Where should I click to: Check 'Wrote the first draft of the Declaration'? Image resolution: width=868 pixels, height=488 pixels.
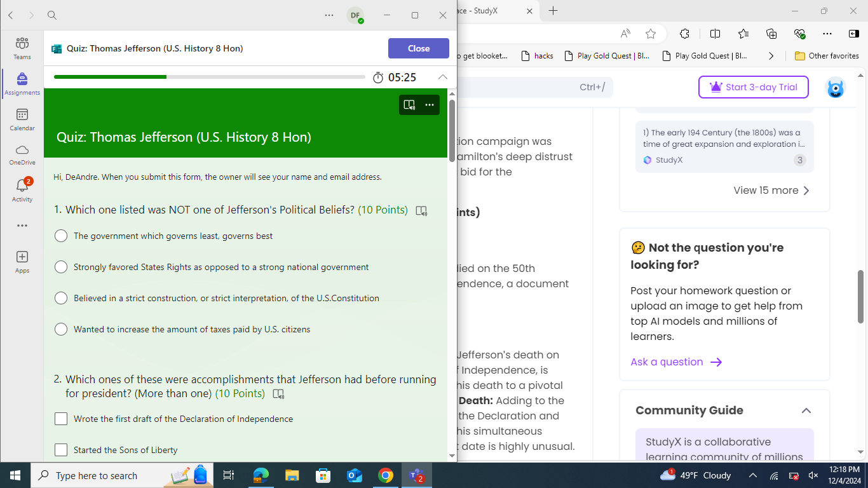[x=61, y=419]
